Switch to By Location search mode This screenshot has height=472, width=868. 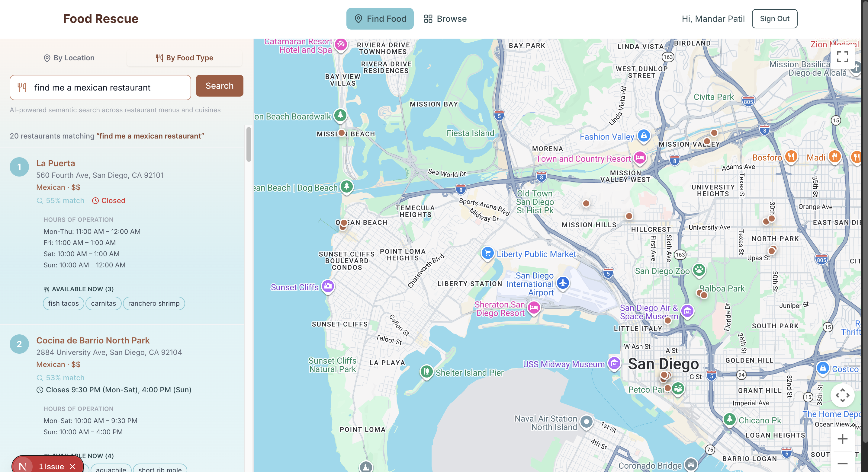tap(69, 58)
